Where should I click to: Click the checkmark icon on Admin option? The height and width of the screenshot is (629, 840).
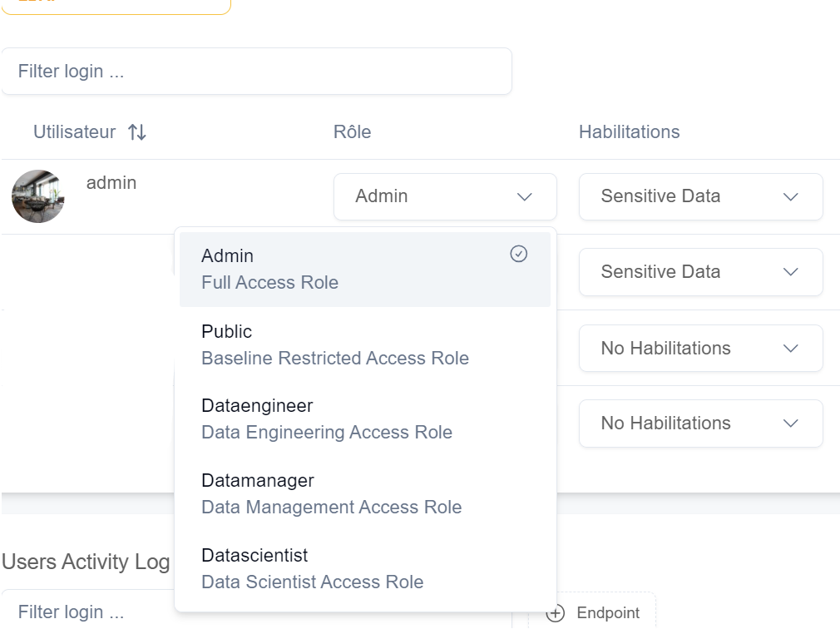click(x=518, y=255)
